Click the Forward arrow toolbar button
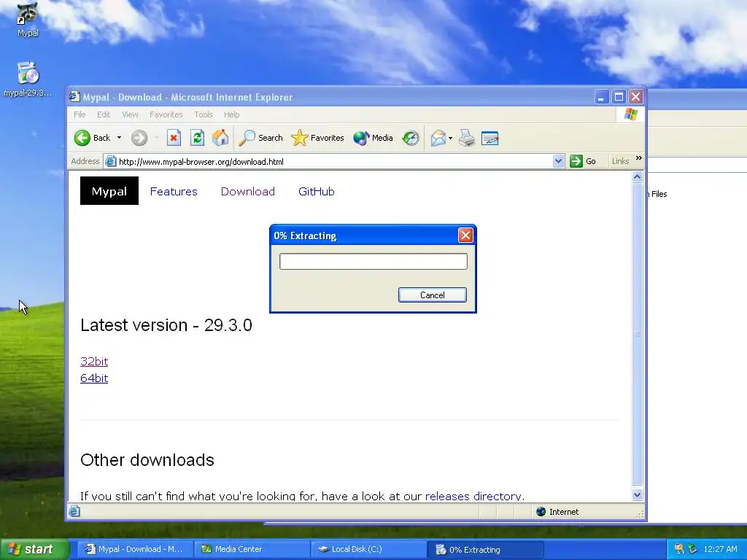The height and width of the screenshot is (560, 747). [139, 138]
